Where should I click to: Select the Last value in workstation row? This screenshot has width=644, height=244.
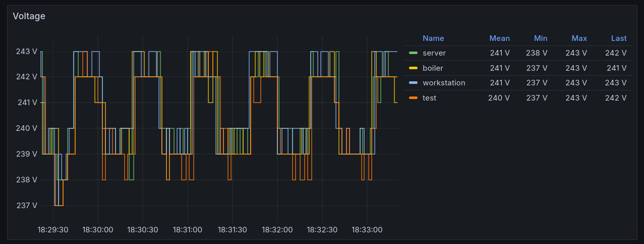pos(618,83)
